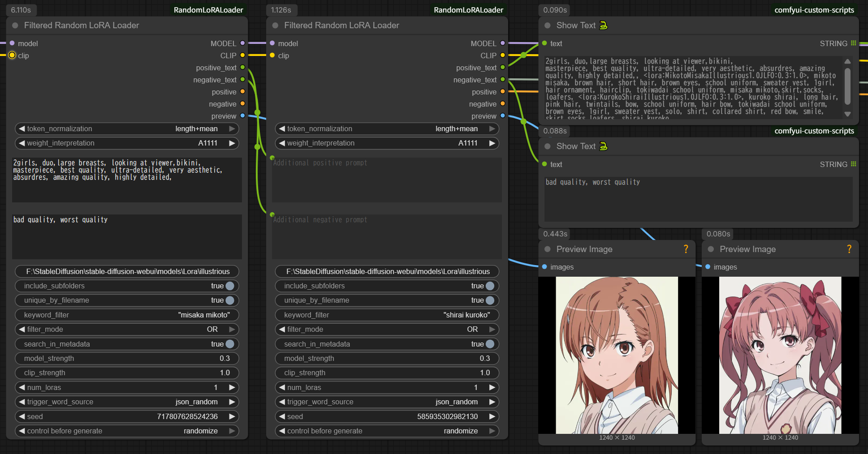
Task: Click the positive_text output socket on first loader
Action: point(242,67)
